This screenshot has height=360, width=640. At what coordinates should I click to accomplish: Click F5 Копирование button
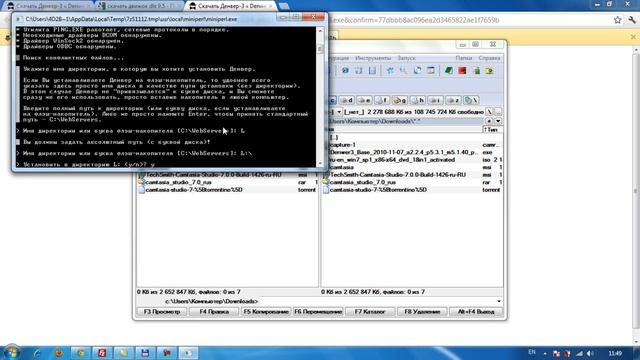(x=266, y=312)
